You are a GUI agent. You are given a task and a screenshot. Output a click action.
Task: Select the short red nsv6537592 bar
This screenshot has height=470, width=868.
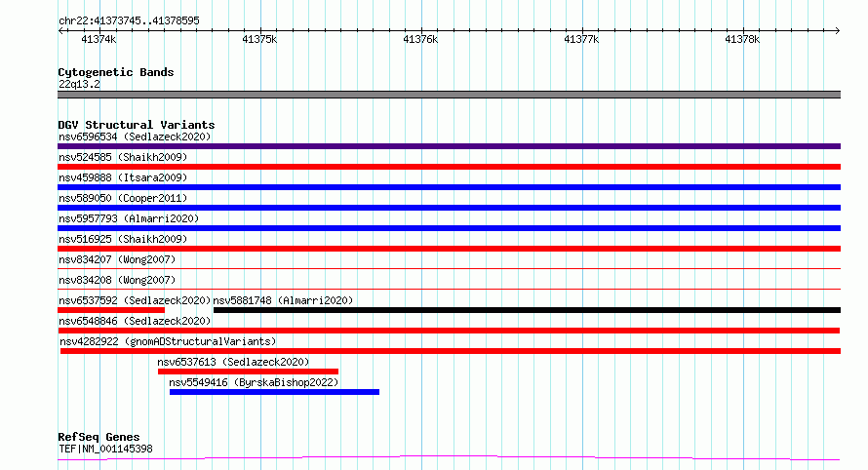[111, 310]
